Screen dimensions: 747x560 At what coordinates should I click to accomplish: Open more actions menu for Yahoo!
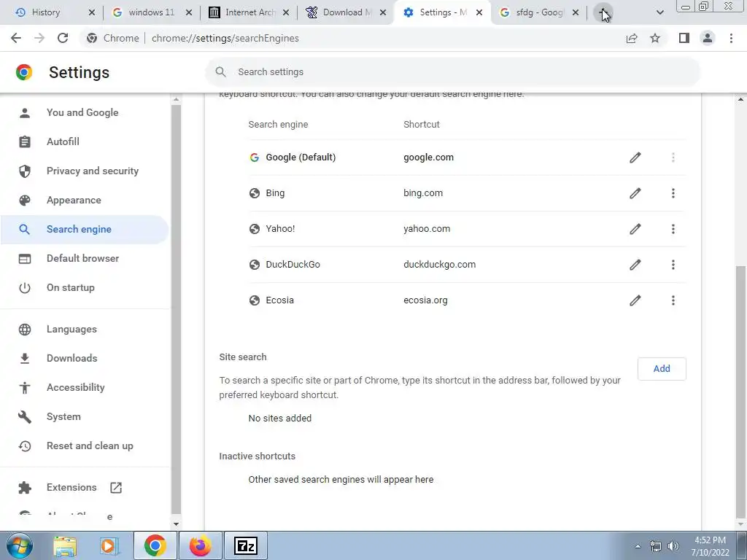673,229
